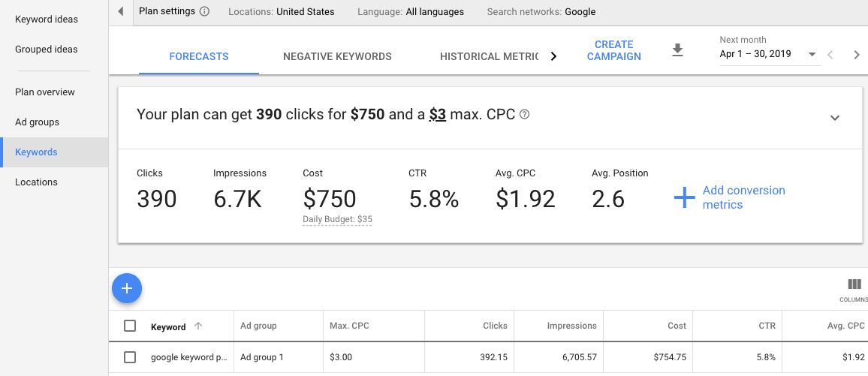Collapse the plan forecast summary chevron
The image size is (868, 376).
834,118
